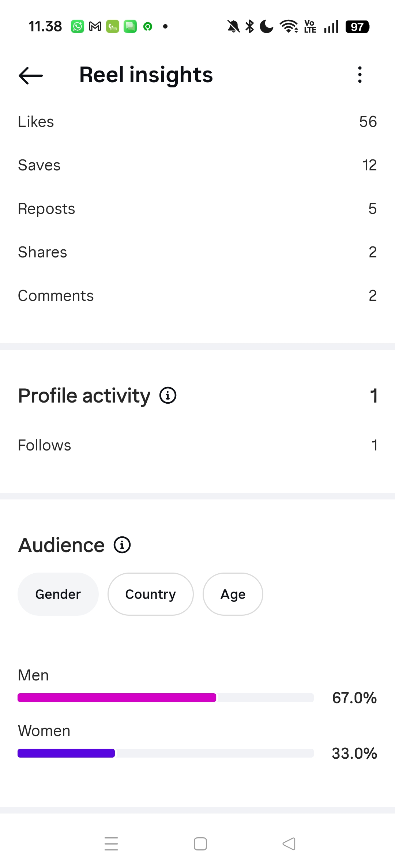Tap the Reposts row

197,209
